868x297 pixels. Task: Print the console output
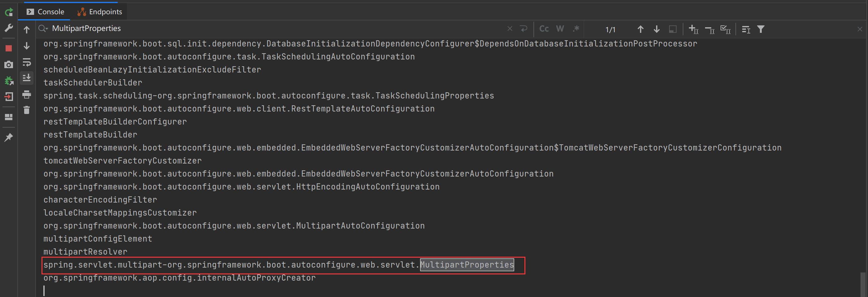click(x=27, y=94)
